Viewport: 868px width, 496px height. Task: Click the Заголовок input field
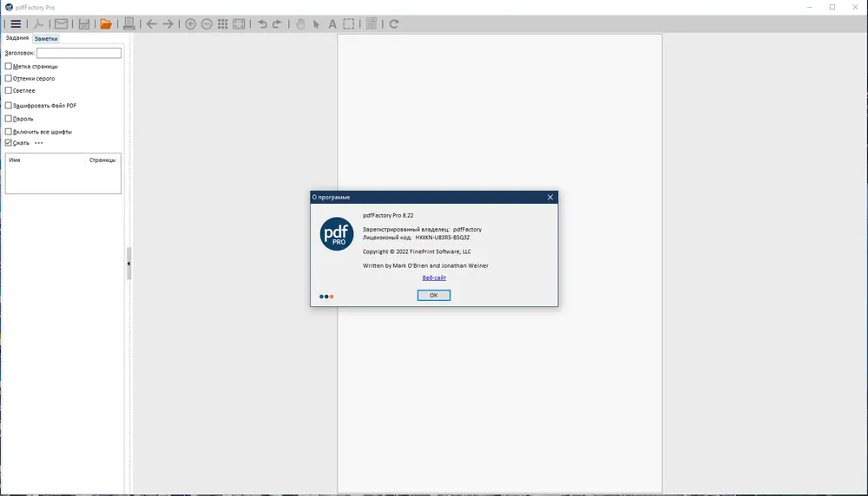tap(79, 53)
